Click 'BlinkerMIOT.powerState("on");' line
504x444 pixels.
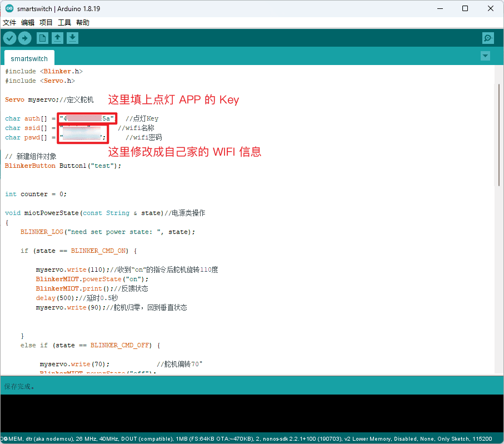pos(92,279)
